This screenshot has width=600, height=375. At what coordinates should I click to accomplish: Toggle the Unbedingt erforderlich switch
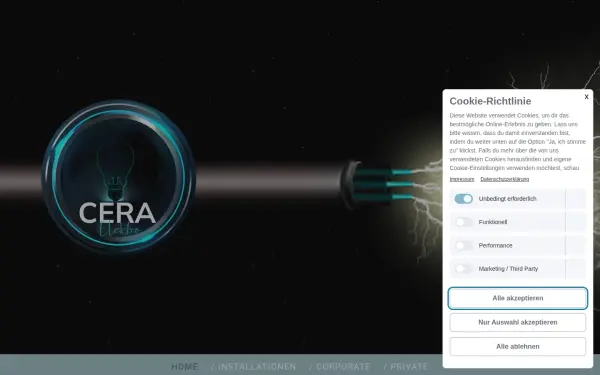pos(463,199)
